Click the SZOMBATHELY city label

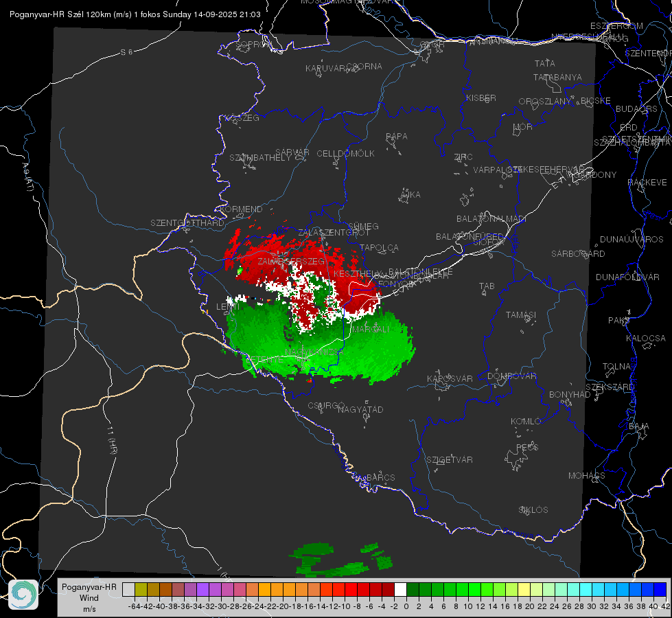click(260, 157)
